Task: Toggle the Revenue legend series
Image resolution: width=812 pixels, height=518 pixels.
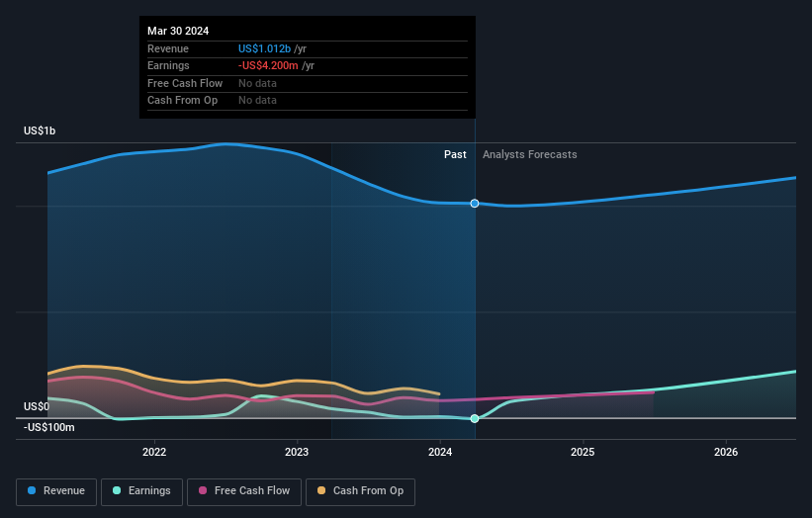Action: [56, 491]
